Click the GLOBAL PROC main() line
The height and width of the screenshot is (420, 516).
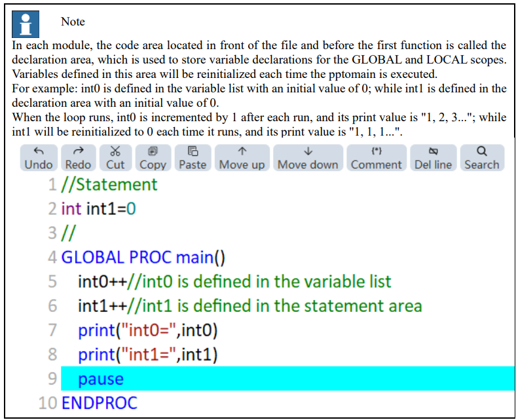coord(143,258)
